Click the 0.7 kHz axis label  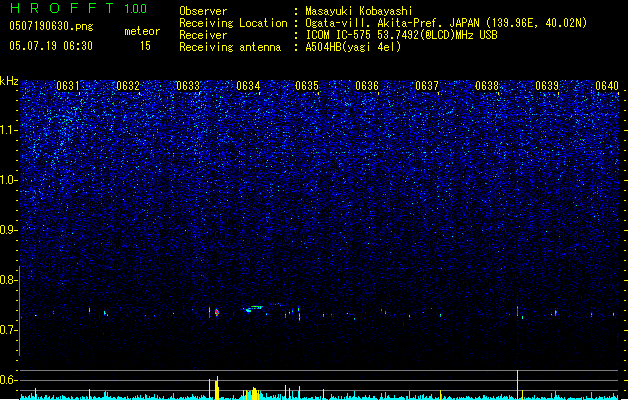point(9,330)
